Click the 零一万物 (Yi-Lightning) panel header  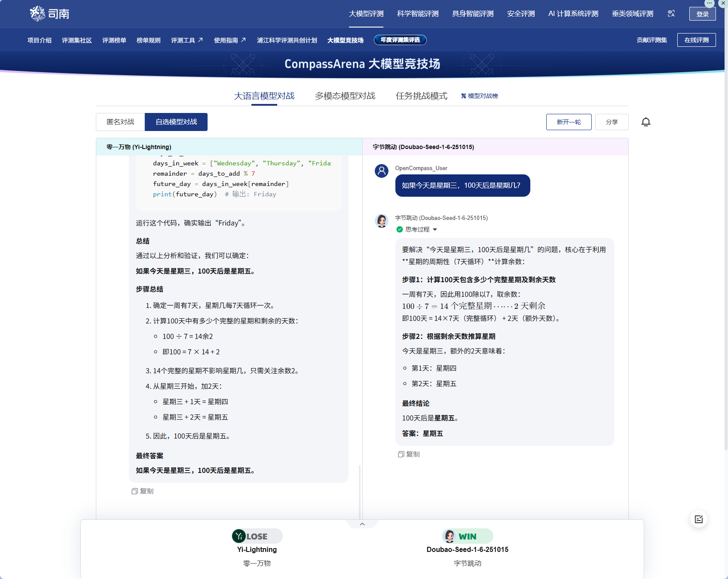pyautogui.click(x=229, y=147)
